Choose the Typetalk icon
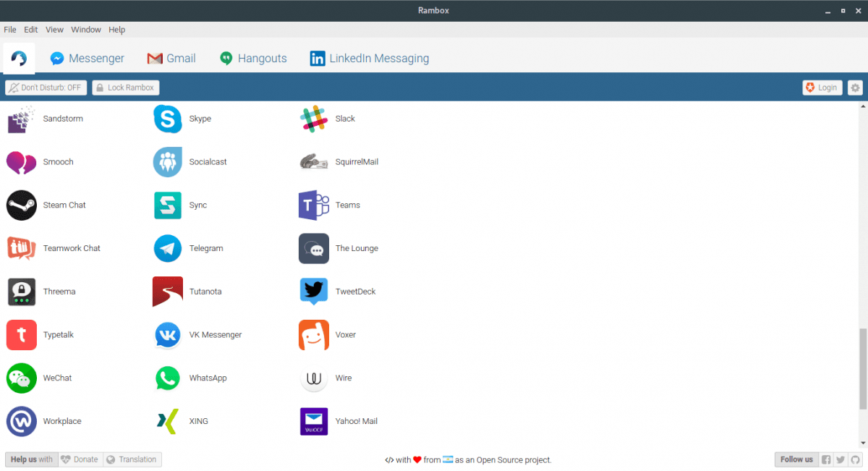 tap(21, 335)
